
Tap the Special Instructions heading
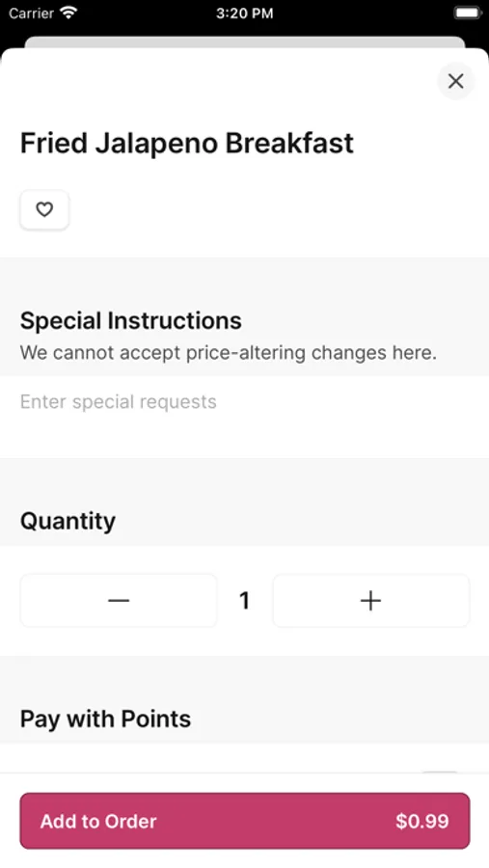(x=131, y=320)
